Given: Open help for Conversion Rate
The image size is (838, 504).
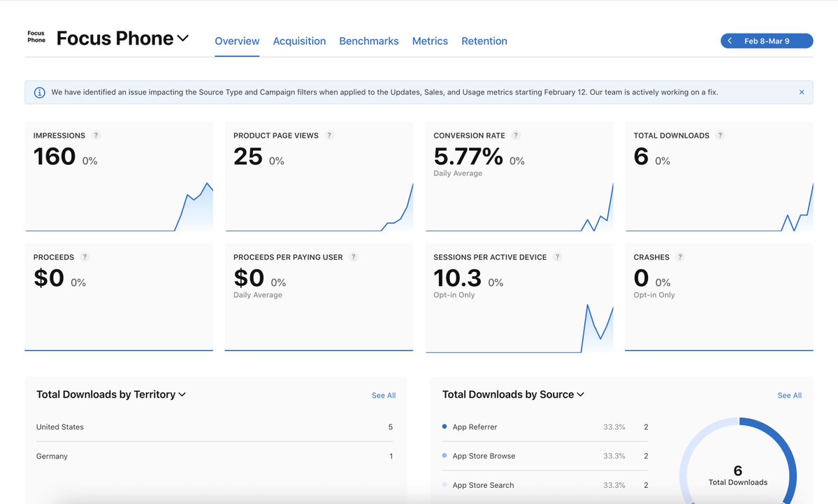Looking at the screenshot, I should point(516,135).
